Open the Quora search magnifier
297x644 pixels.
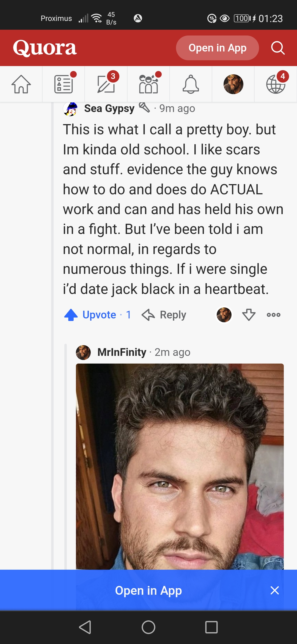[x=278, y=48]
